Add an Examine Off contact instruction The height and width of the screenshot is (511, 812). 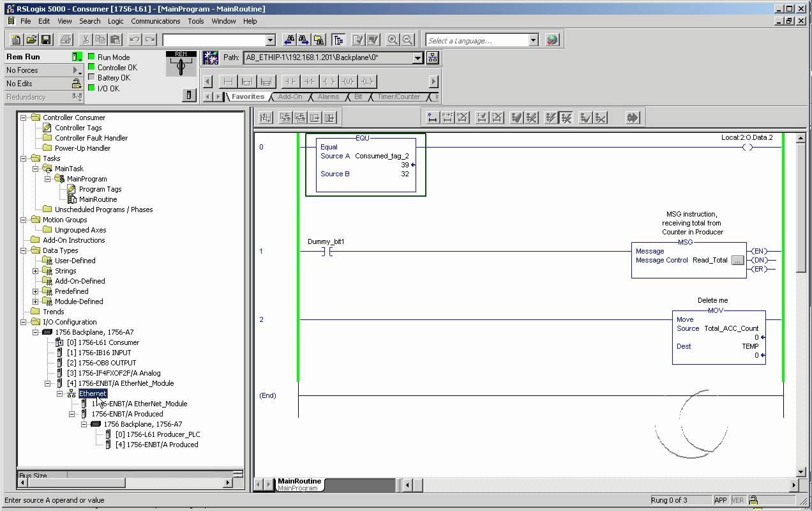[x=310, y=81]
